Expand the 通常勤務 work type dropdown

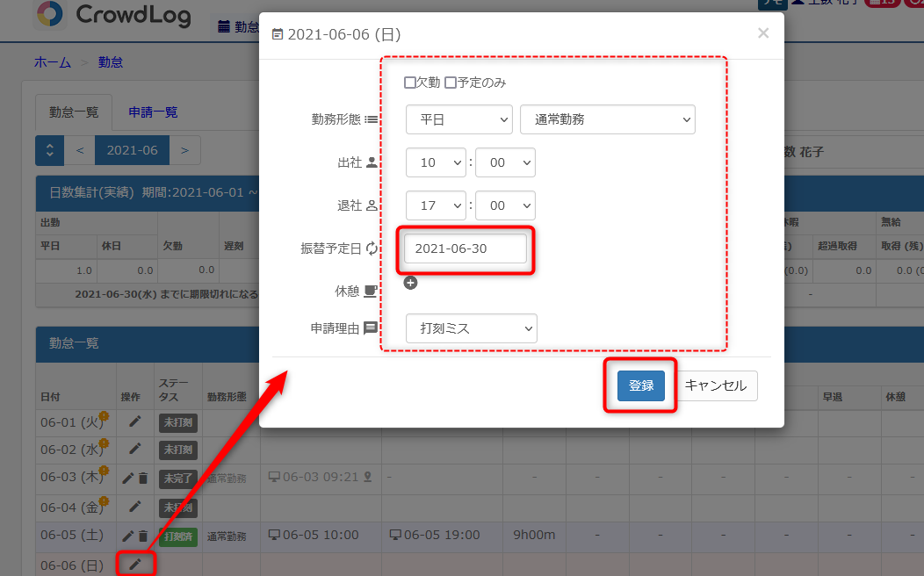point(607,119)
